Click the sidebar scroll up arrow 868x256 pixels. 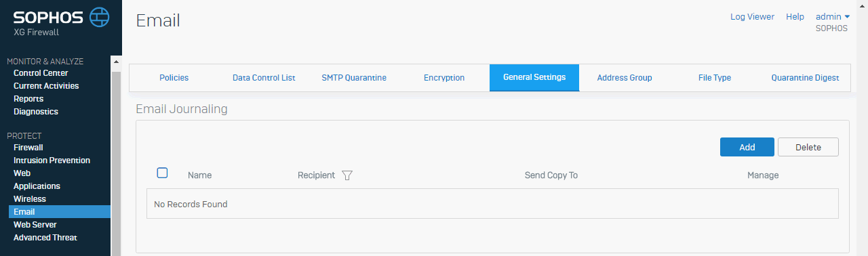(x=116, y=62)
